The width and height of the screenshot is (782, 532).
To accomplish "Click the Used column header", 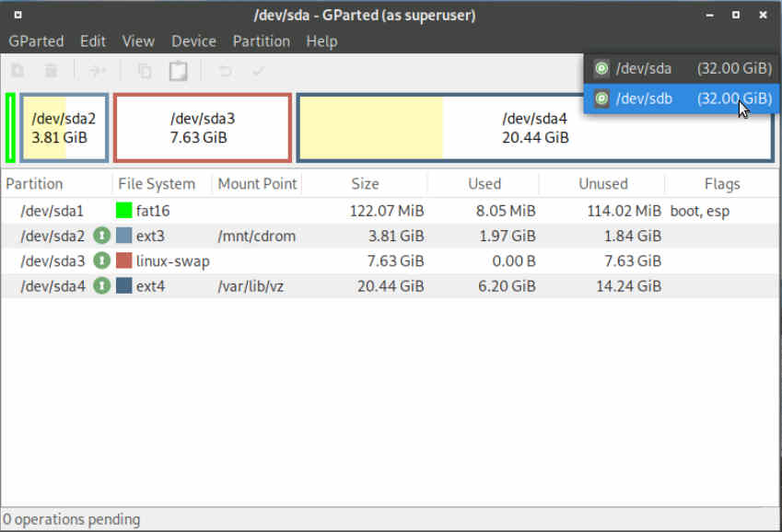I will coord(484,184).
